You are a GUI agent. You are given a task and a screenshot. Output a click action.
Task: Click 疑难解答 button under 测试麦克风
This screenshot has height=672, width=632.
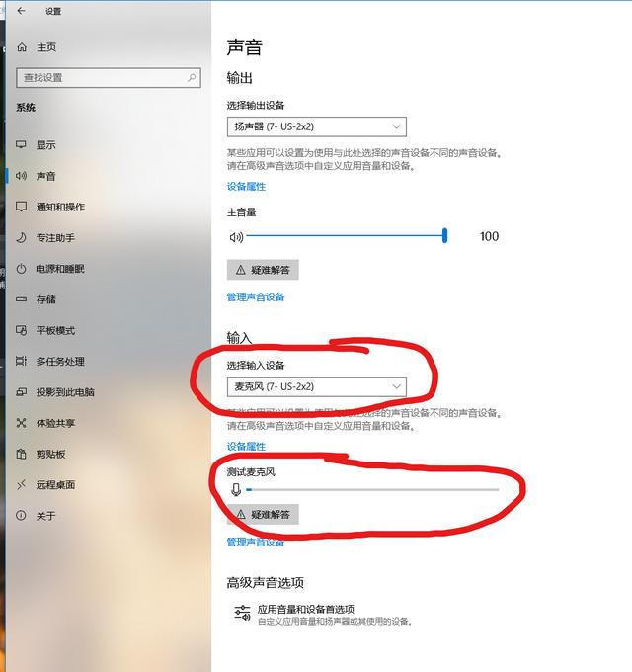[x=263, y=514]
